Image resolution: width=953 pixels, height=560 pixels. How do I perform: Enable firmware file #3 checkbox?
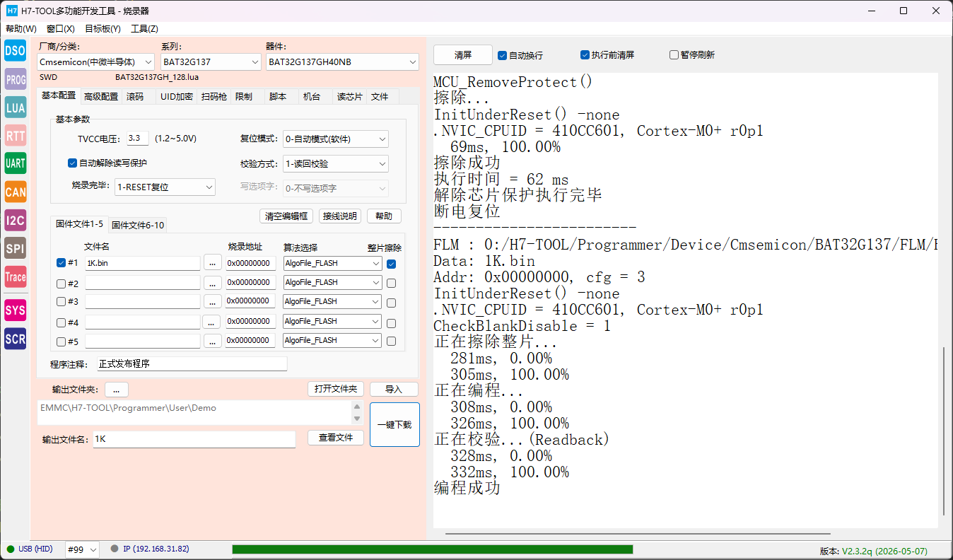61,302
